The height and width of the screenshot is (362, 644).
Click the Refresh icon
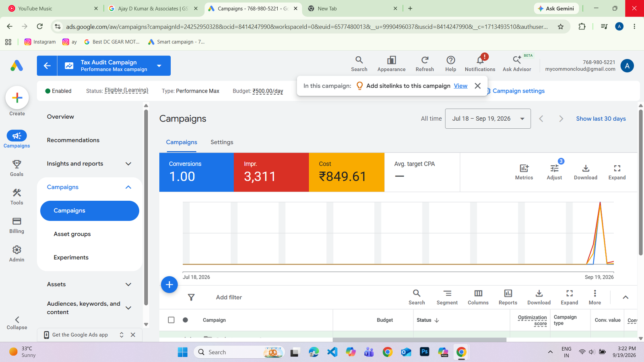point(425,64)
